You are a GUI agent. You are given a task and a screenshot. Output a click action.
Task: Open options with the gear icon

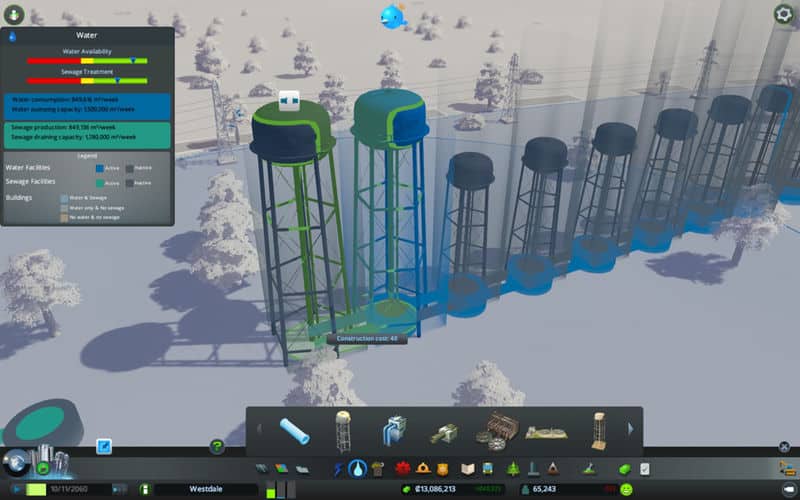[783, 14]
